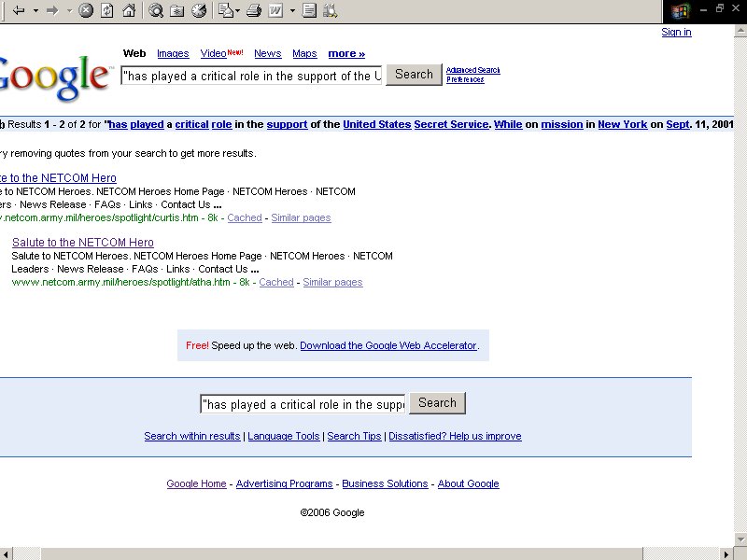
Task: Open the About Google footer link
Action: point(469,483)
